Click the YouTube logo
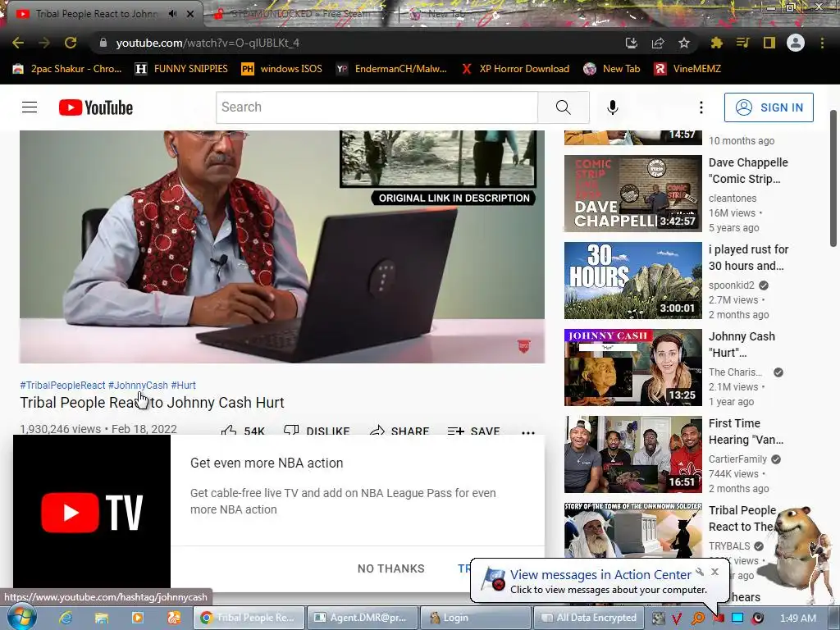The width and height of the screenshot is (840, 630). [x=96, y=107]
